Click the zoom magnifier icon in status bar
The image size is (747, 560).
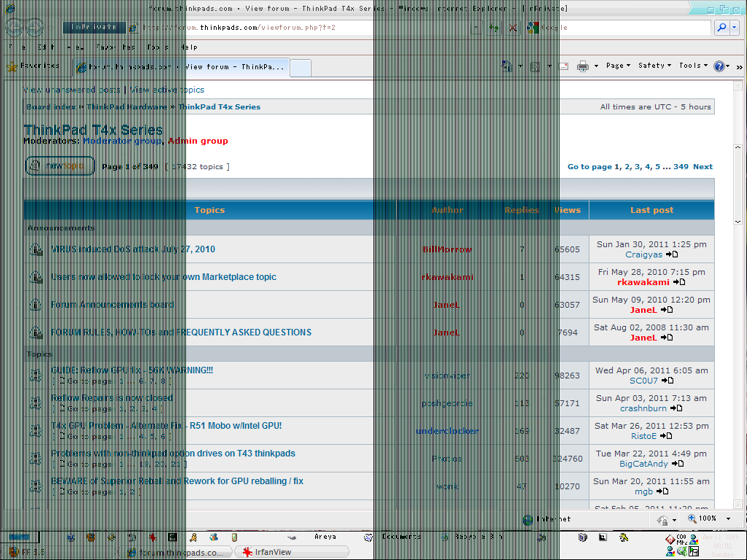pyautogui.click(x=690, y=518)
